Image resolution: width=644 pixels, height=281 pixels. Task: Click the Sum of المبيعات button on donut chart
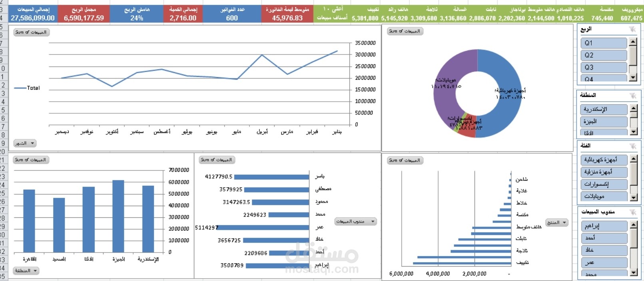point(405,31)
